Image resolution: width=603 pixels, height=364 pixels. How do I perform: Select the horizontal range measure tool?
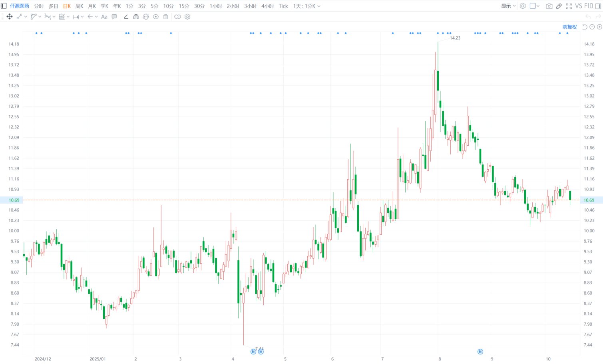click(76, 17)
